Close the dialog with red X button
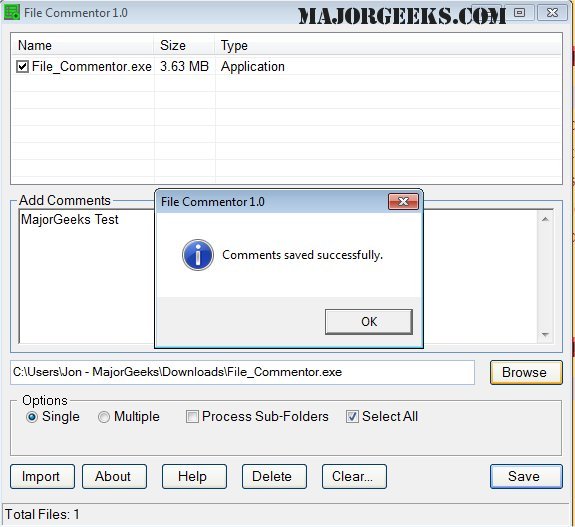This screenshot has height=527, width=575. coord(403,201)
